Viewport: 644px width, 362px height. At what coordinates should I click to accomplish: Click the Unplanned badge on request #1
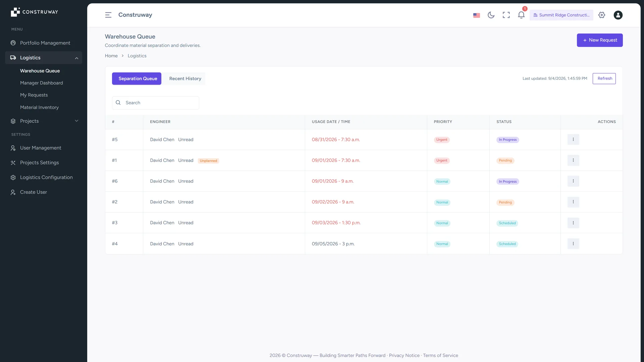pos(208,161)
